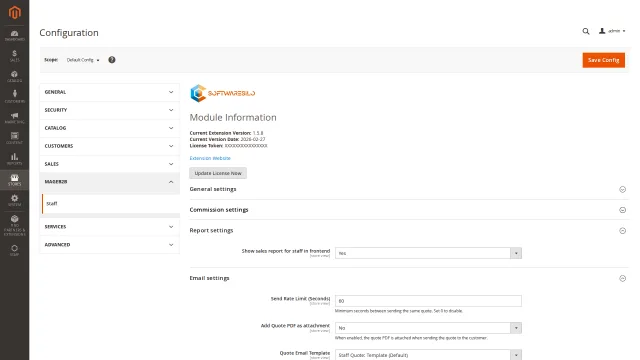Viewport: 640px width, 360px height.
Task: Click the Configuration page title
Action: [x=69, y=33]
